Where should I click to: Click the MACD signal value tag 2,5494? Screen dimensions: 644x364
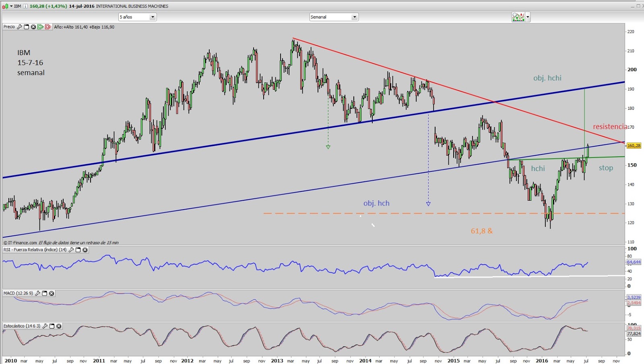point(634,302)
